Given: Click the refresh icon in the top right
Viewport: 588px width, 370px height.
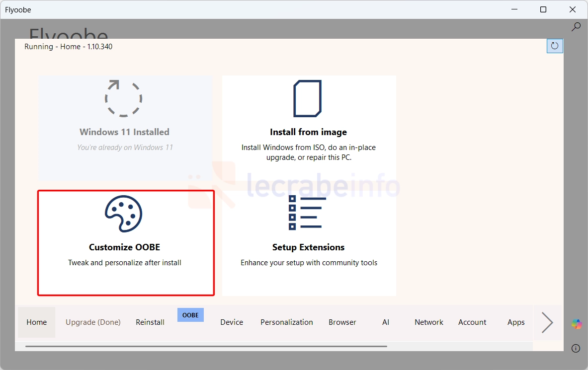Looking at the screenshot, I should click(x=555, y=46).
